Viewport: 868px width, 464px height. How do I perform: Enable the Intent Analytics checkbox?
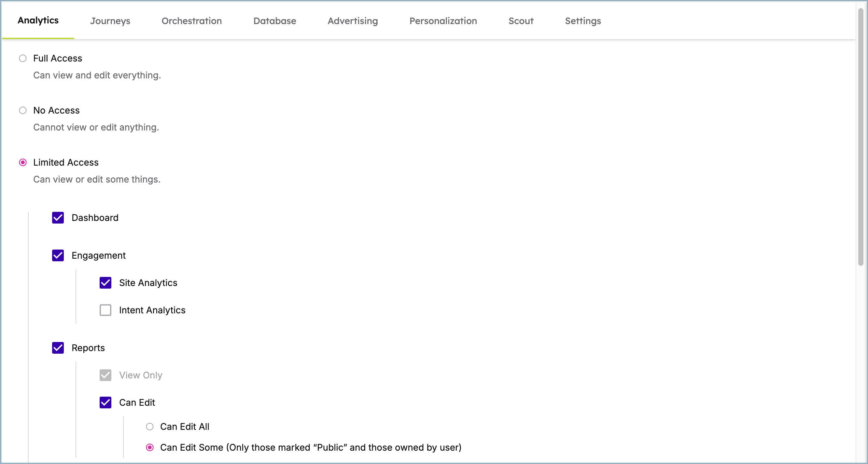[x=105, y=310]
